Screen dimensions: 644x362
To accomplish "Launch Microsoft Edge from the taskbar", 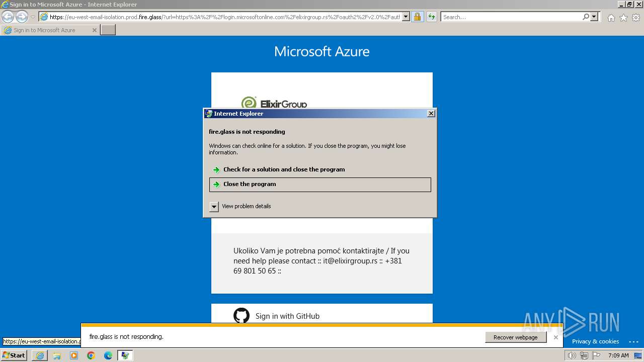I will coord(108,355).
